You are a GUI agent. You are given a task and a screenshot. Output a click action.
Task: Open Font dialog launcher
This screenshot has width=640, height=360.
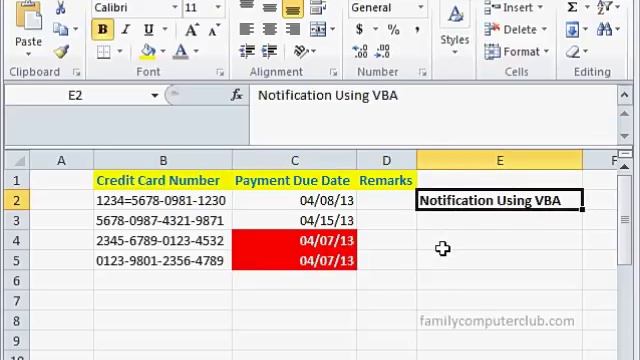click(x=220, y=72)
